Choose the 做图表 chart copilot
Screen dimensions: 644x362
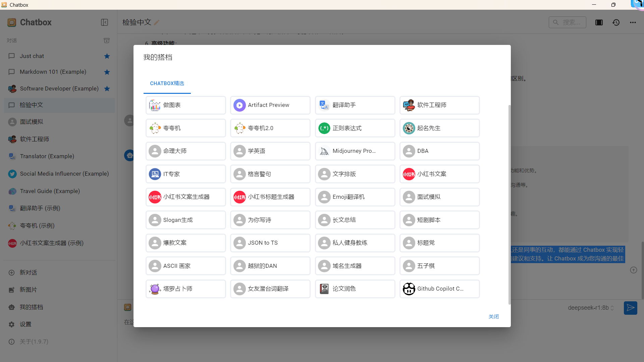tap(186, 105)
